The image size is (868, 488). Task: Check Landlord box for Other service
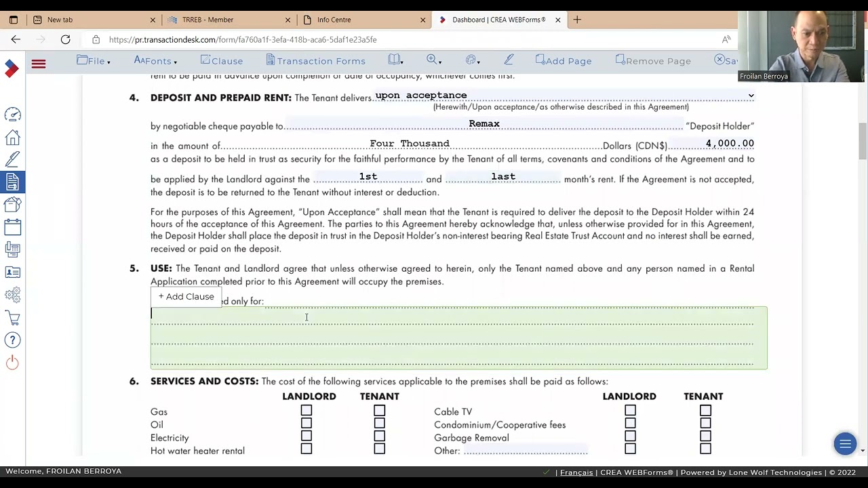pyautogui.click(x=630, y=449)
